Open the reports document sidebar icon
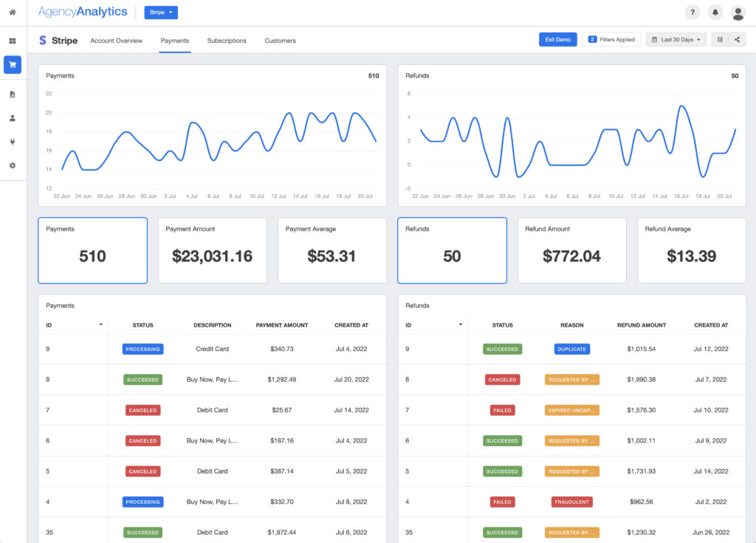 (x=13, y=94)
